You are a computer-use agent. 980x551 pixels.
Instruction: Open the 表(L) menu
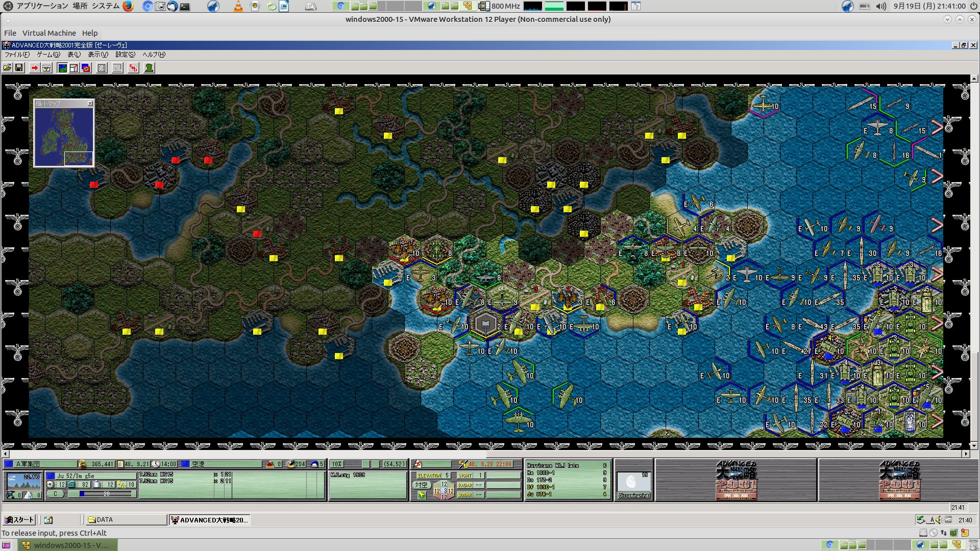click(74, 55)
